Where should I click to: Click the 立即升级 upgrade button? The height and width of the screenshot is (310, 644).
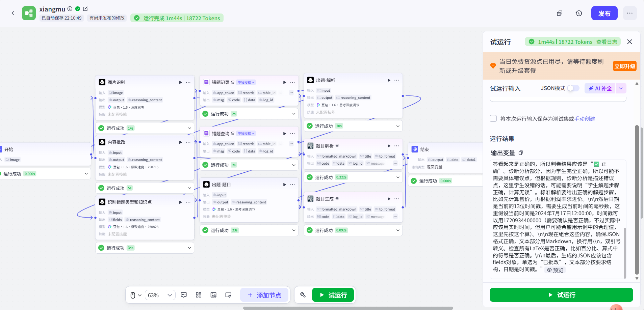625,66
